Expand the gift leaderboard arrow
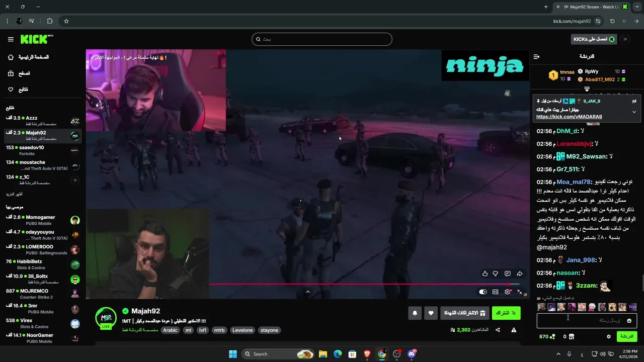Image resolution: width=644 pixels, height=362 pixels. [x=587, y=89]
